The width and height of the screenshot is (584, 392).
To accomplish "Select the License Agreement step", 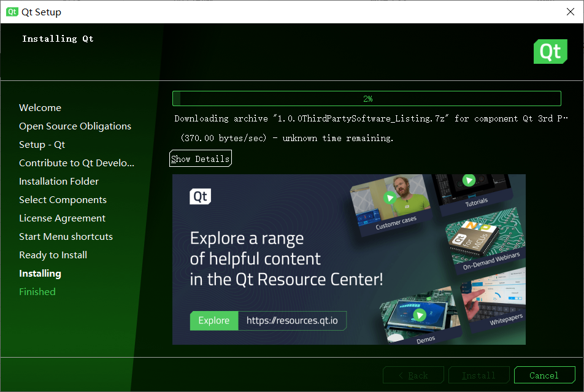I will [62, 218].
